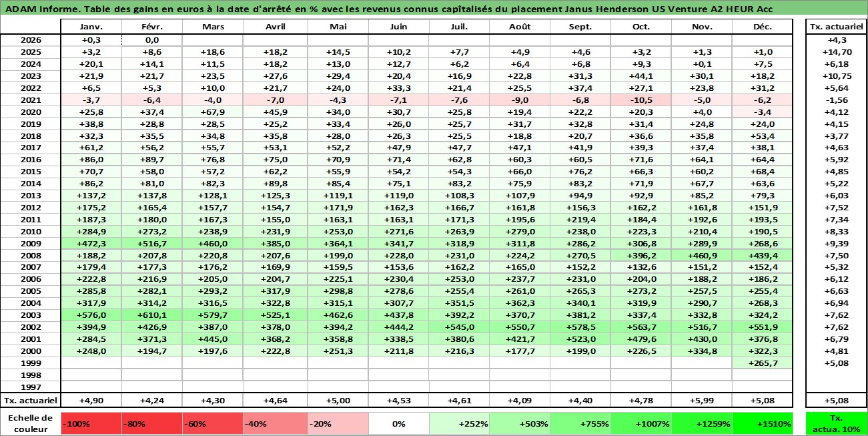This screenshot has width=868, height=436.
Task: Select the 1999 row label
Action: point(31,363)
